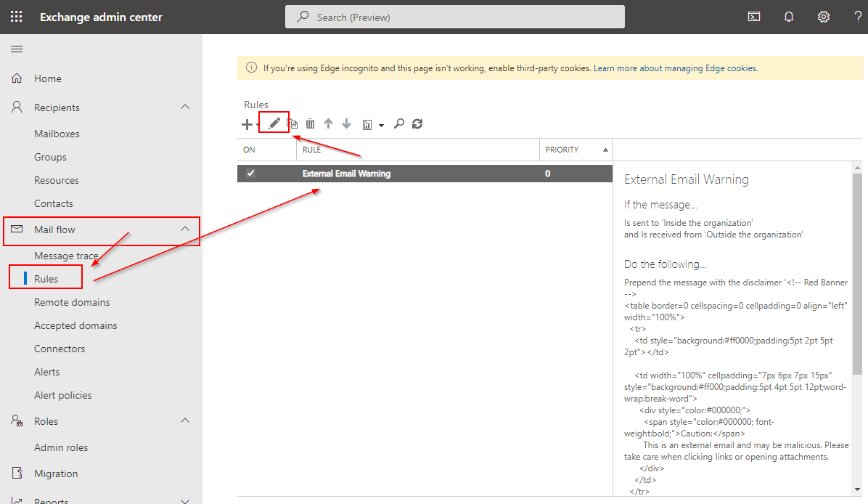This screenshot has height=504, width=868.
Task: Search rules with magnifier icon
Action: (x=399, y=123)
